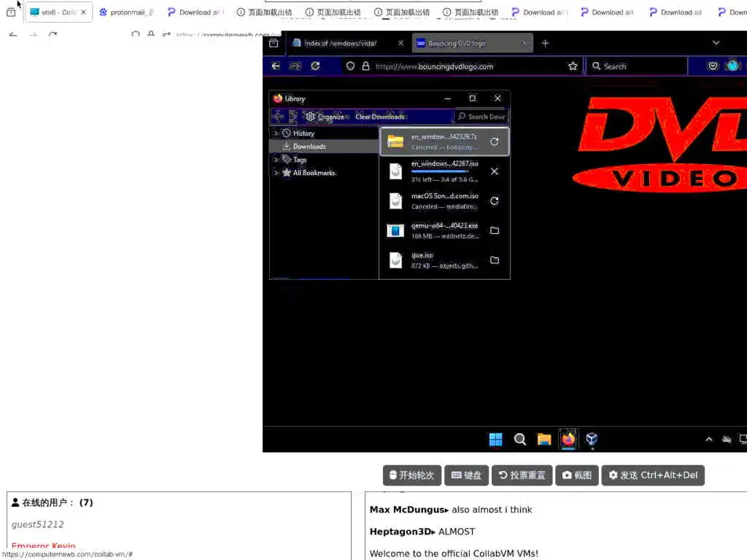Open tracking protection shield icon

click(x=351, y=66)
